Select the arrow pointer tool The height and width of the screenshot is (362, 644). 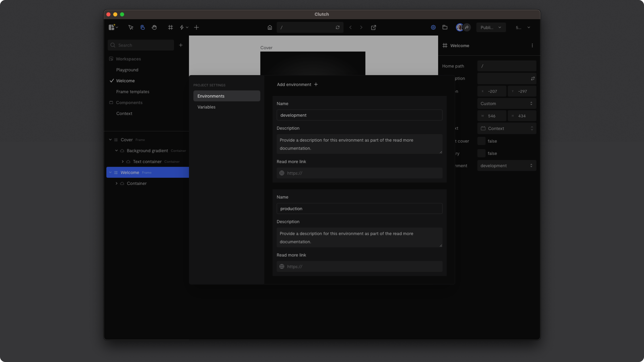[x=130, y=27]
